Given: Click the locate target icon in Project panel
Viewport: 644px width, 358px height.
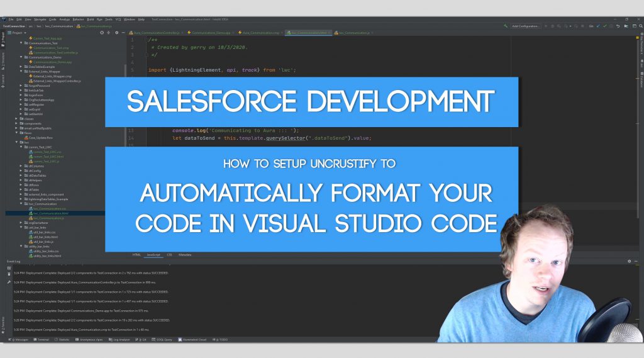Looking at the screenshot, I should click(x=102, y=33).
